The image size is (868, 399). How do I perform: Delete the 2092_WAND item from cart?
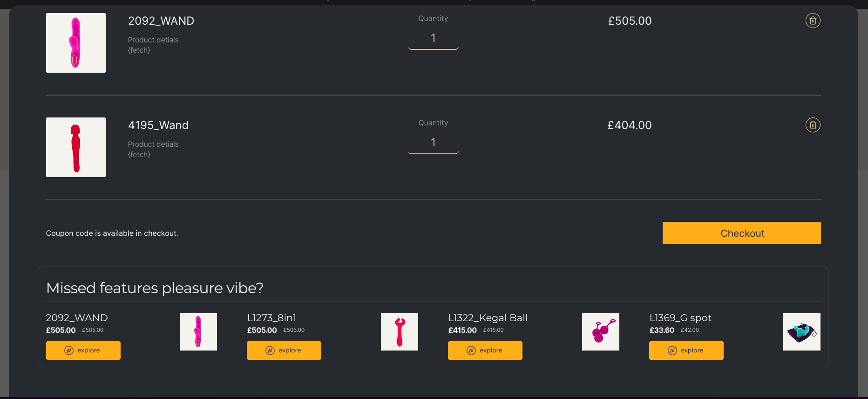[813, 21]
